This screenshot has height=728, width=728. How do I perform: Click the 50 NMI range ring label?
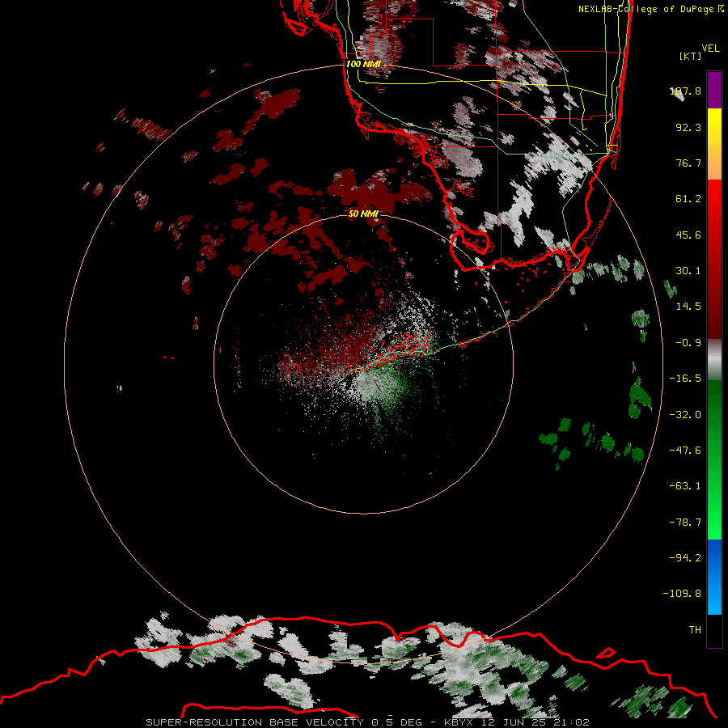[x=363, y=214]
